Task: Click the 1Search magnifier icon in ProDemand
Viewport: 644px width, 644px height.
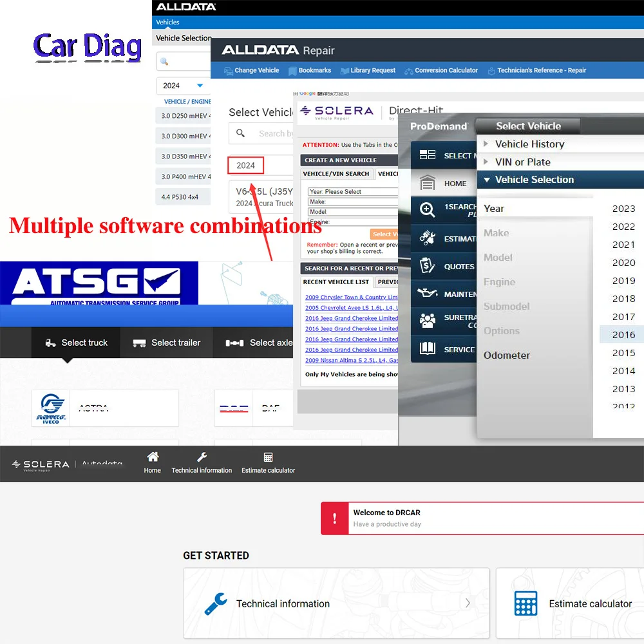Action: [x=428, y=210]
